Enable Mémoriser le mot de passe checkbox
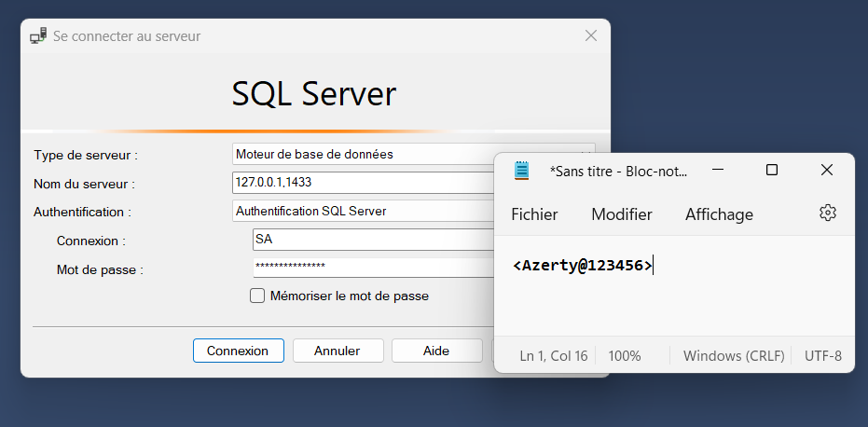Viewport: 868px width, 427px height. [x=257, y=296]
